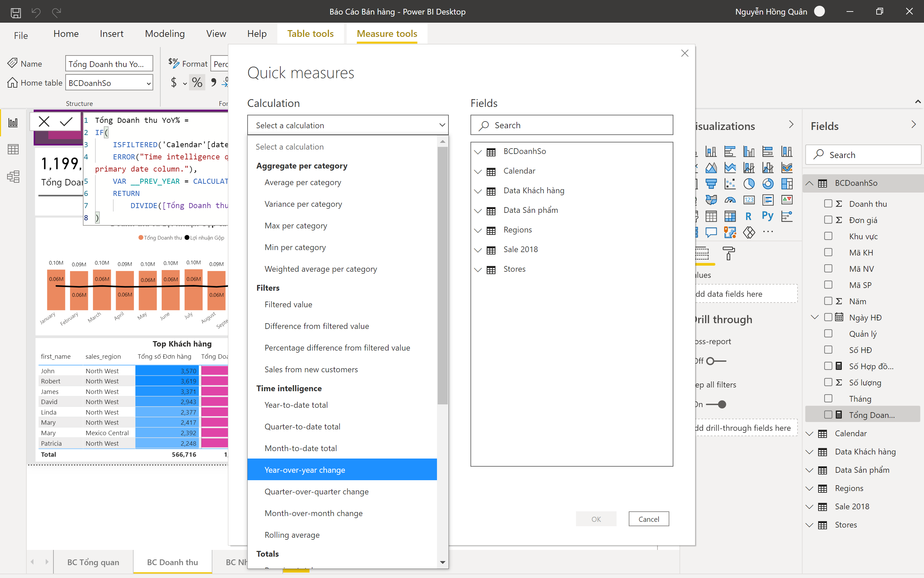Viewport: 924px width, 578px height.
Task: Select the Power Apps visual
Action: [749, 232]
